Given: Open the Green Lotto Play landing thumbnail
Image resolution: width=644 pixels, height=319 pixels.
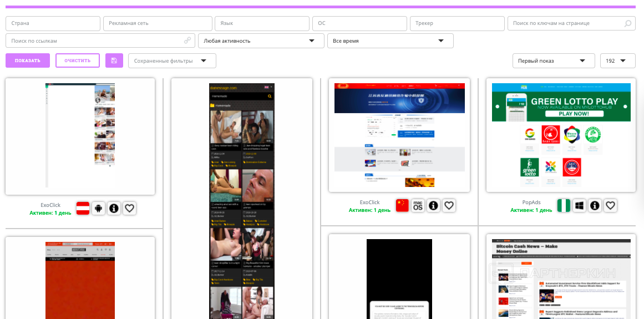Looking at the screenshot, I should tap(561, 137).
